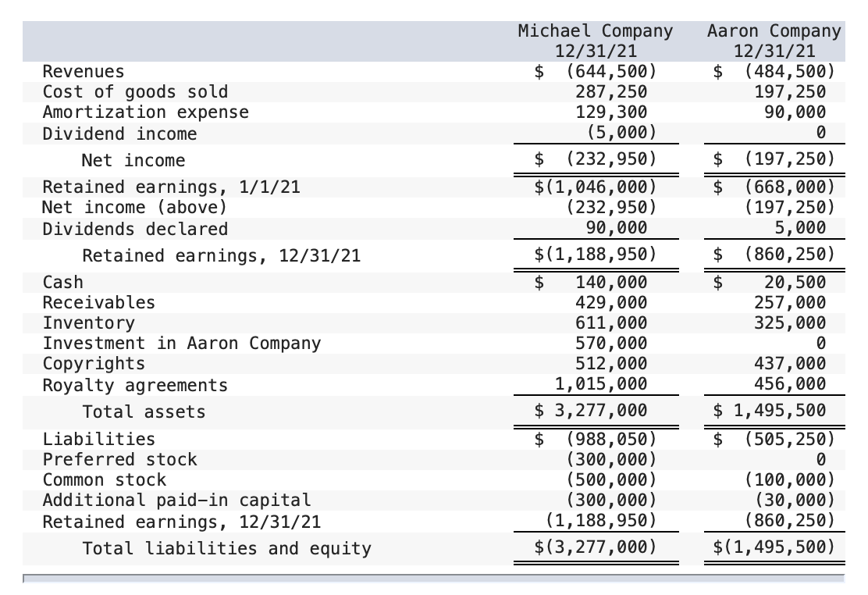Click the "Dividend income" row label
Image resolution: width=868 pixels, height=595 pixels.
point(119,134)
